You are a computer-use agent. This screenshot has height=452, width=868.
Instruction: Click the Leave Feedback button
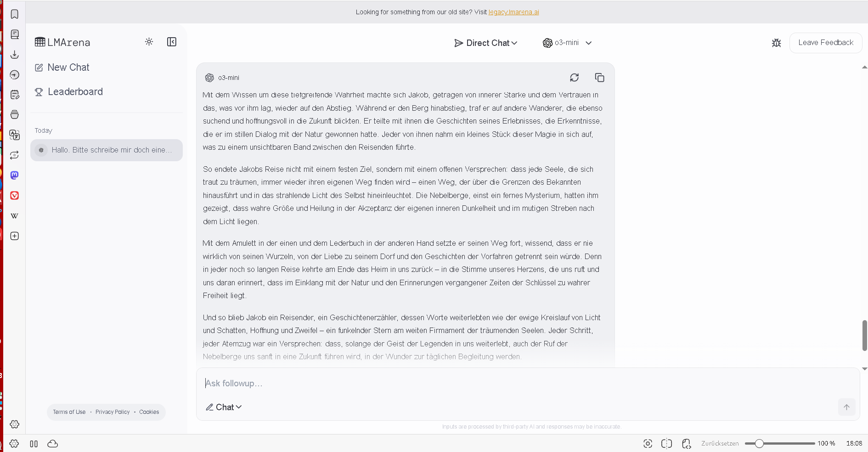[x=825, y=43]
